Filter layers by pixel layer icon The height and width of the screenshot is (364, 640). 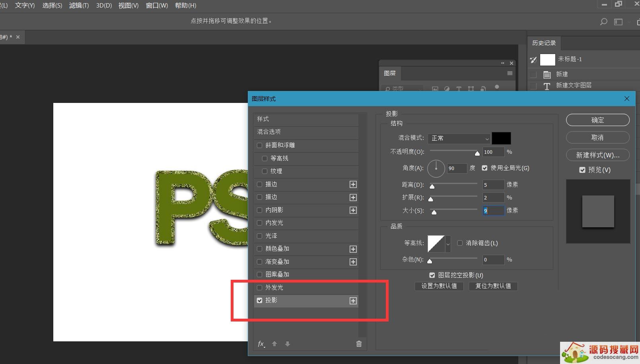[x=435, y=89]
